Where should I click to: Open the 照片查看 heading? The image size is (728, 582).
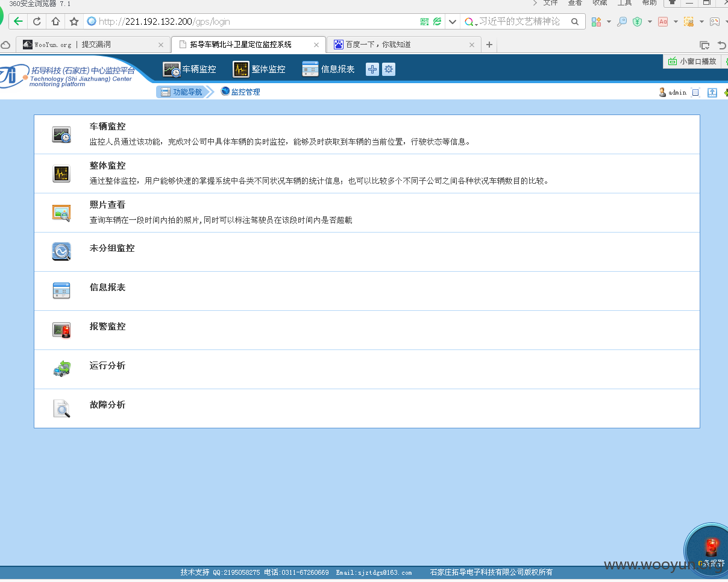pyautogui.click(x=107, y=205)
